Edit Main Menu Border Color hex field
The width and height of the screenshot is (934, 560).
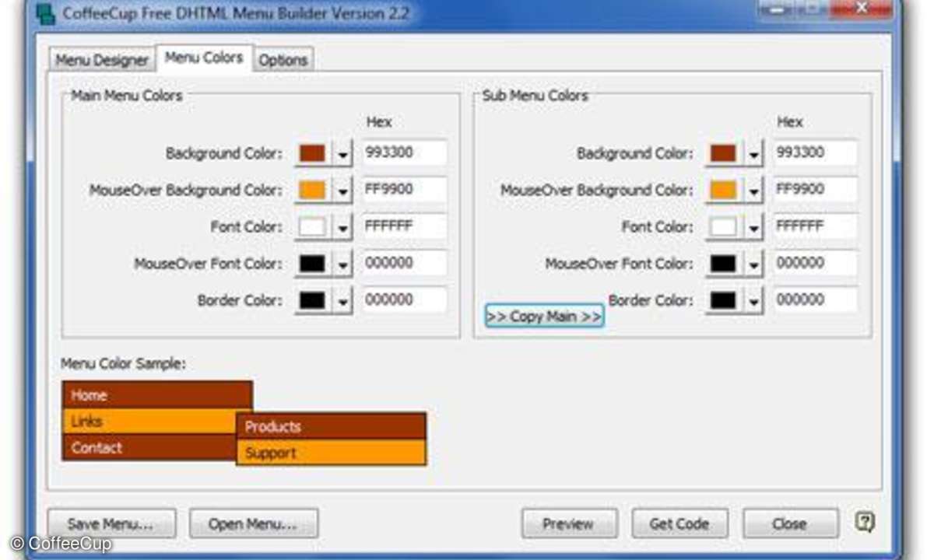[405, 299]
